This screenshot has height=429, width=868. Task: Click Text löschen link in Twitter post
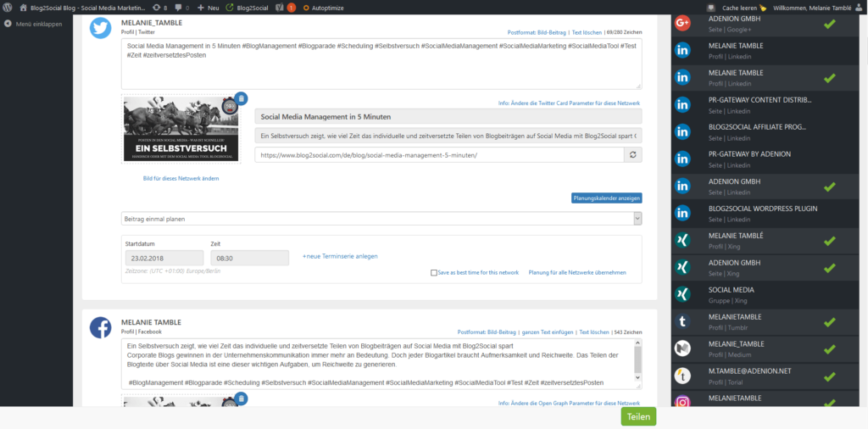tap(587, 33)
